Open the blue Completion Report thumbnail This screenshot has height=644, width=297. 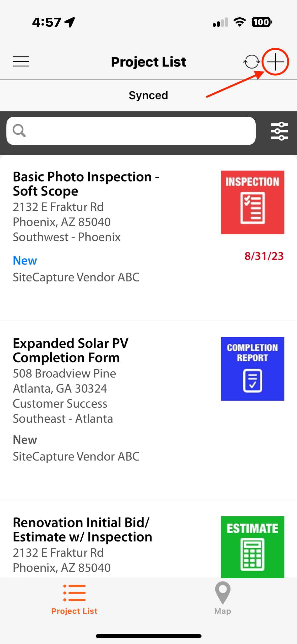click(x=252, y=369)
